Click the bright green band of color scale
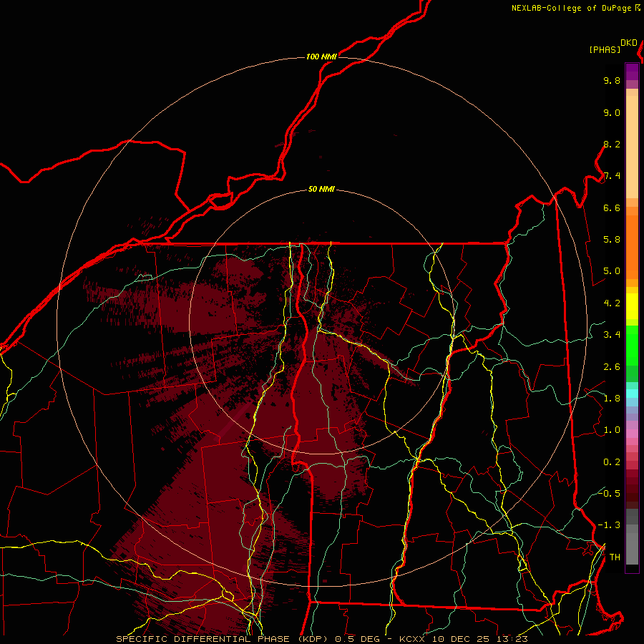This screenshot has width=644, height=644. [632, 346]
